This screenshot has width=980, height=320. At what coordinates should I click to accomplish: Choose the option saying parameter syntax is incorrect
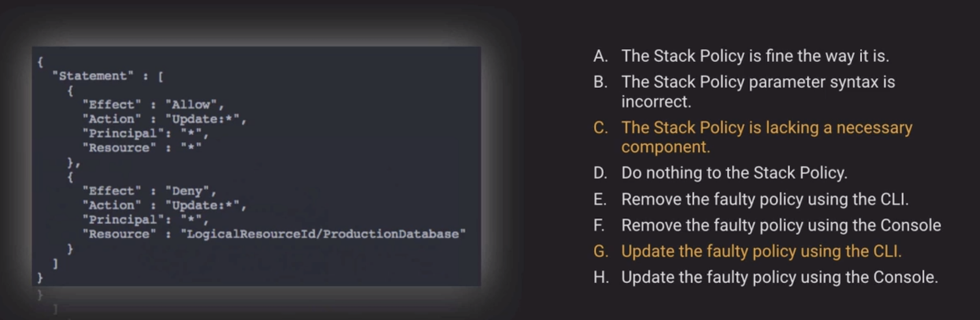[x=758, y=82]
